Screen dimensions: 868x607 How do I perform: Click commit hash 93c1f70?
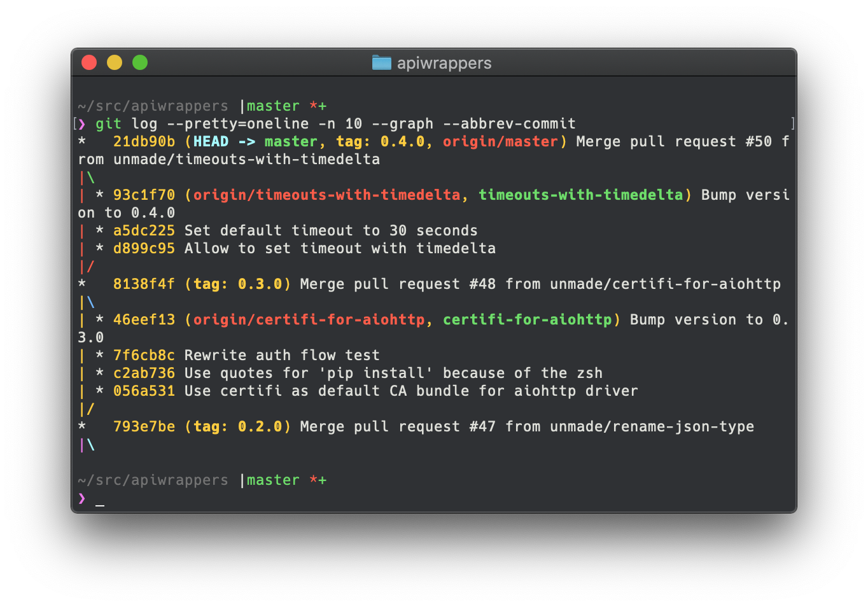point(144,195)
